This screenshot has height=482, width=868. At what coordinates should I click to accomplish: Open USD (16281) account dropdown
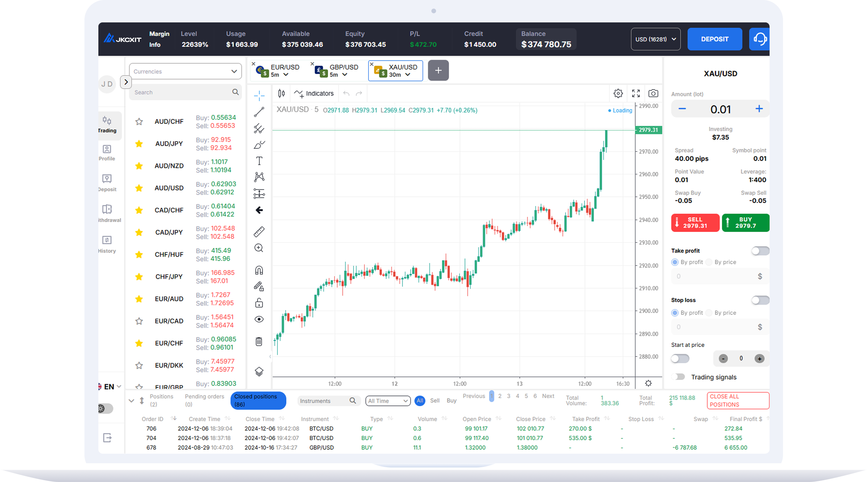pos(655,39)
